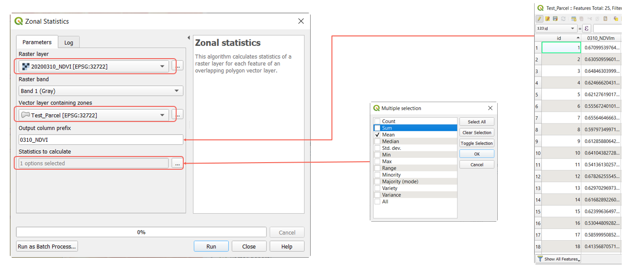Viewport: 644px width, 278px height.
Task: Open statistics selection ellipsis button
Action: point(177,164)
